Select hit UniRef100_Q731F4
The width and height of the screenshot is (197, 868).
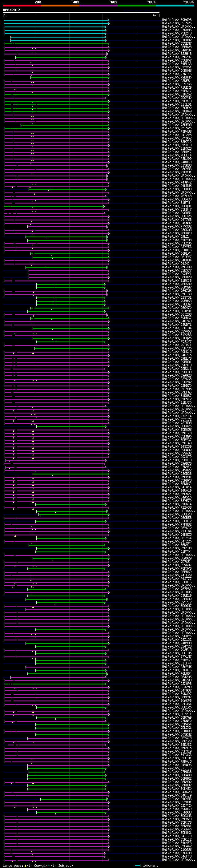[x=177, y=416]
